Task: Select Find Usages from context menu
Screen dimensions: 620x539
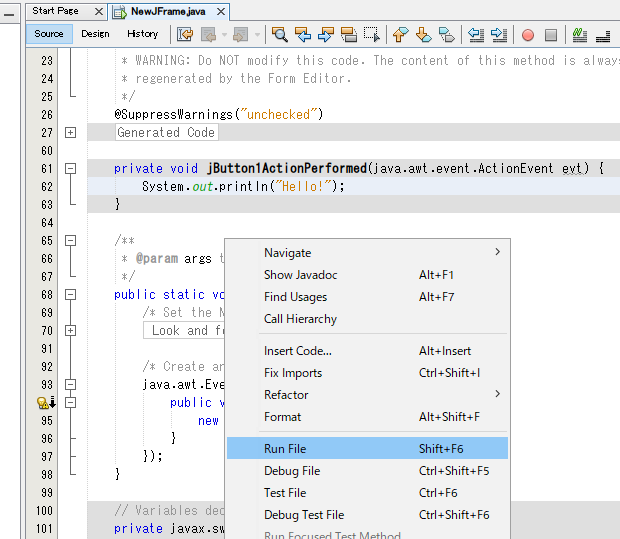Action: point(367,297)
